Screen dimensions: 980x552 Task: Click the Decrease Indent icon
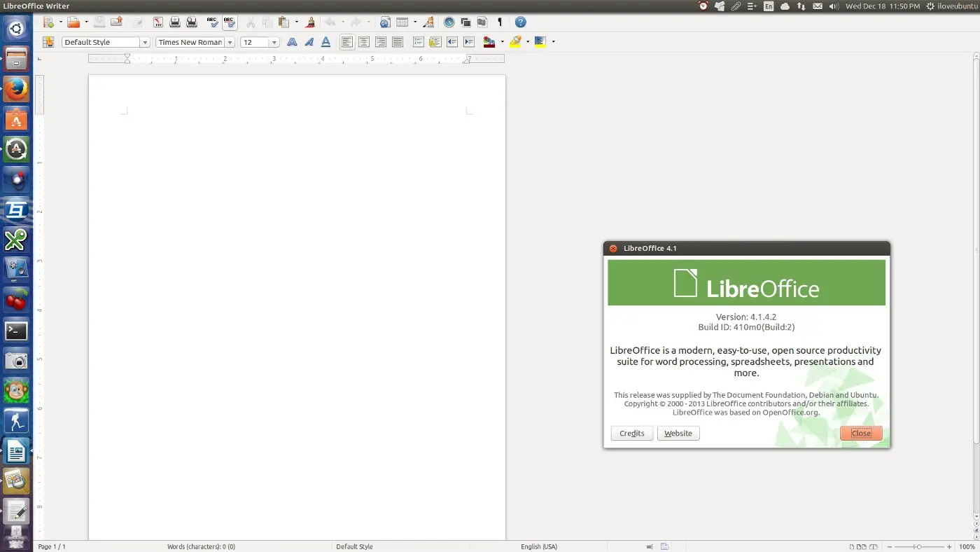tap(452, 42)
